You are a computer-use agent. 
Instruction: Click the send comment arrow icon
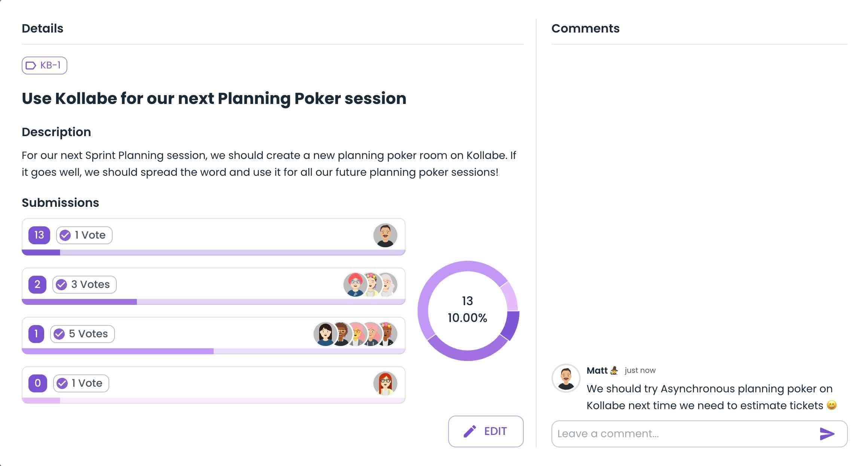tap(827, 434)
